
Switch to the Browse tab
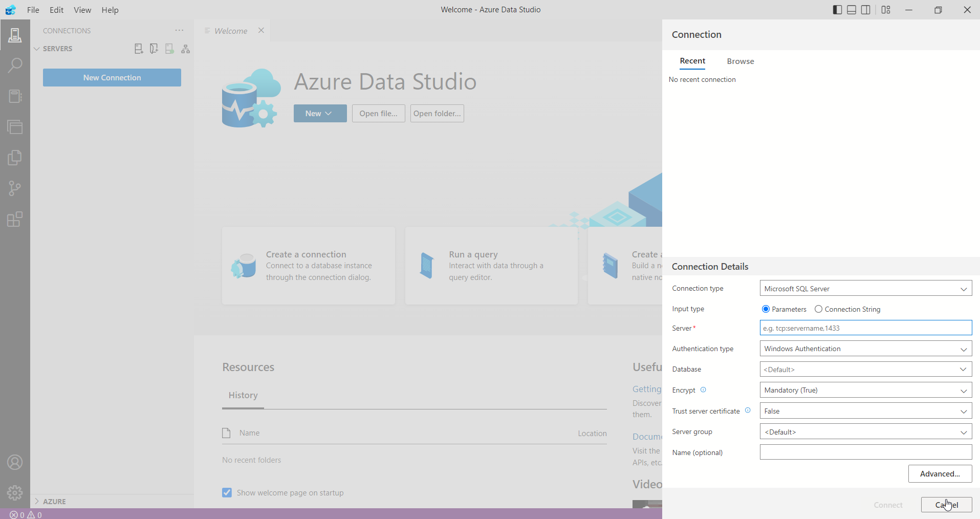(x=740, y=61)
